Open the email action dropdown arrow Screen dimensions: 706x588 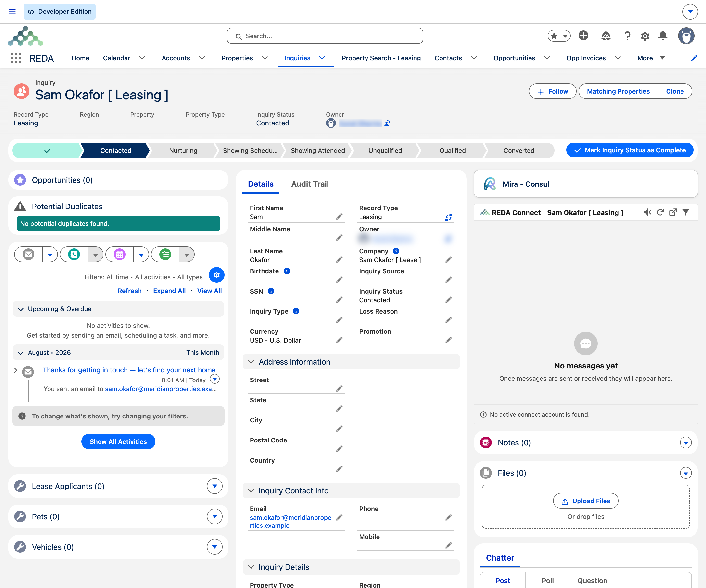pyautogui.click(x=50, y=254)
